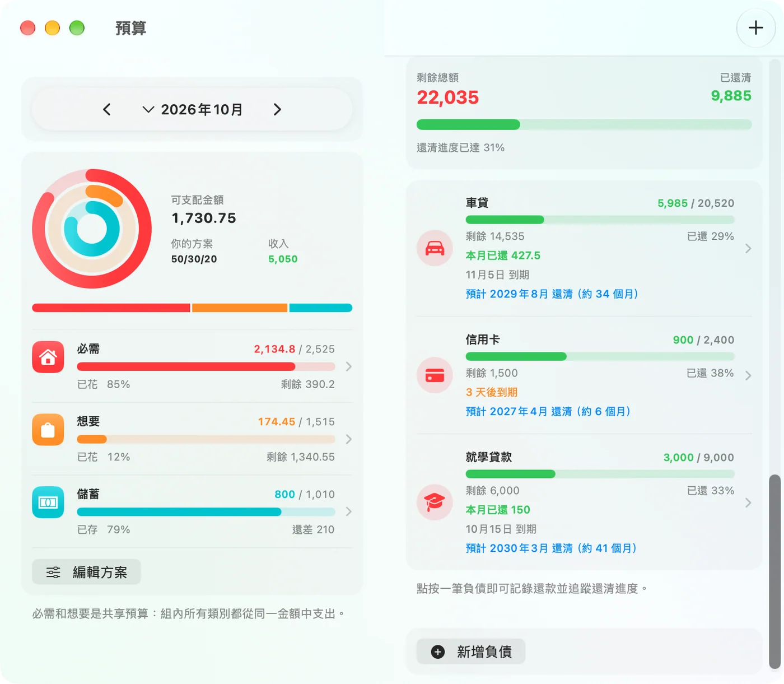Click the 想要 shopping bag icon
Image resolution: width=784 pixels, height=684 pixels.
(x=48, y=430)
